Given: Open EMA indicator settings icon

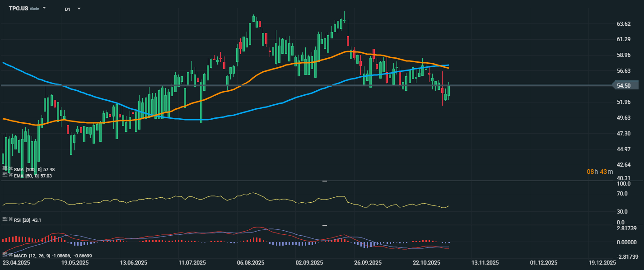Looking at the screenshot, I should coord(5,175).
